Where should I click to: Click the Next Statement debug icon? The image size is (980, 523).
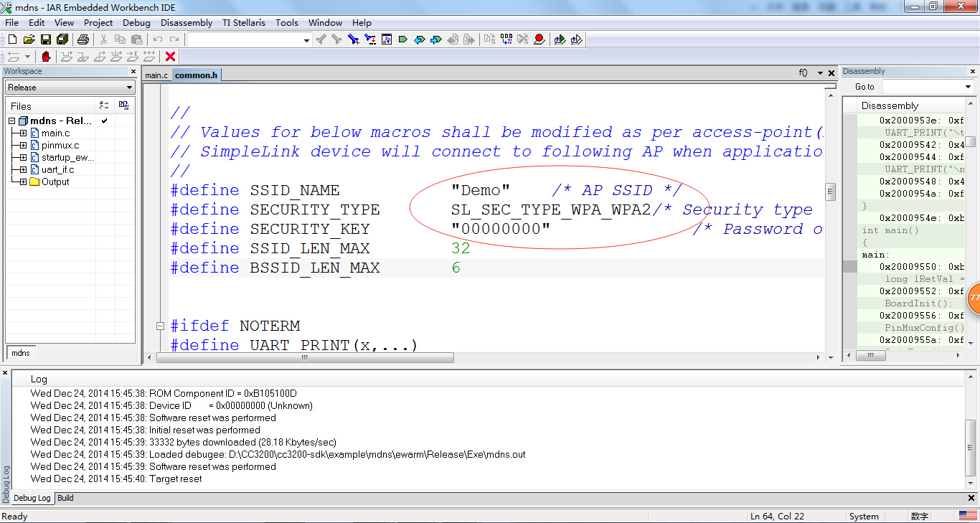[116, 57]
